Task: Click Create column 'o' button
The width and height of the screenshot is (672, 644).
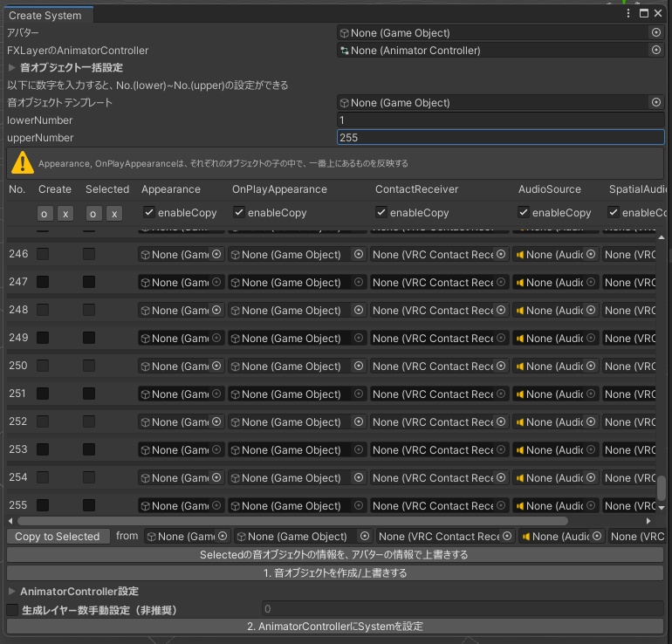Action: click(45, 214)
